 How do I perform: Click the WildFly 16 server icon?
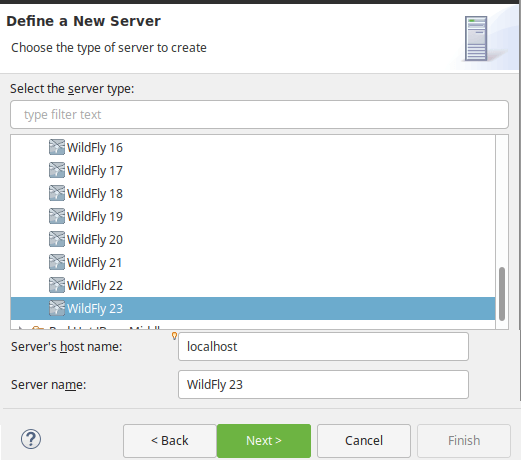(x=57, y=147)
